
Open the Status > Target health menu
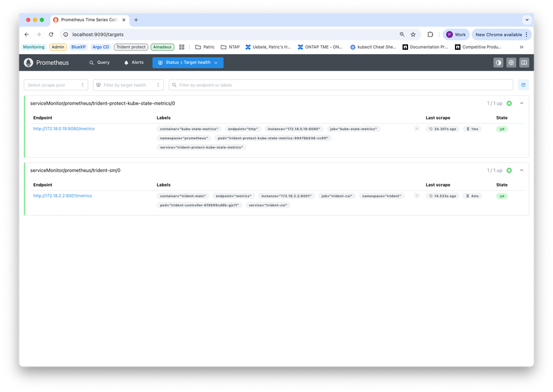188,63
